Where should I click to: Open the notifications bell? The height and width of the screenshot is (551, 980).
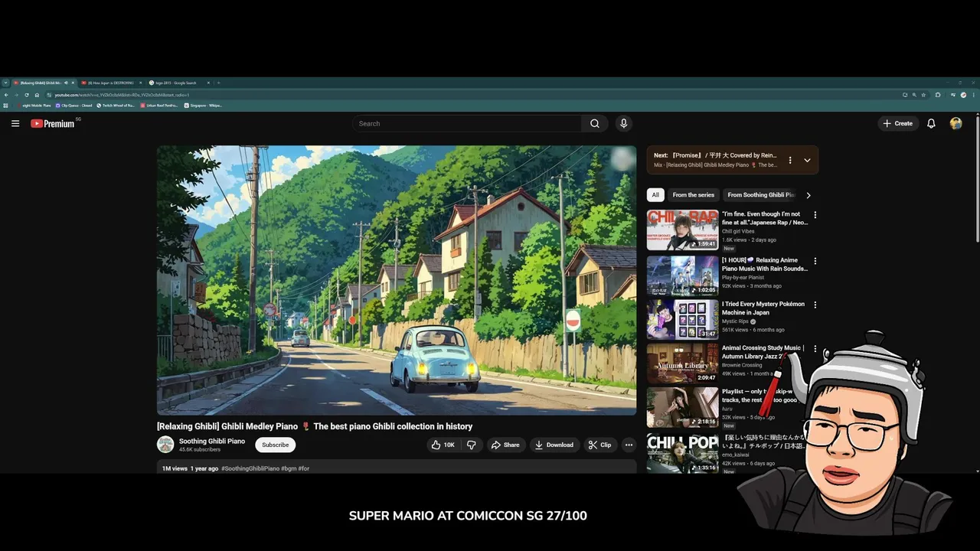(x=931, y=123)
